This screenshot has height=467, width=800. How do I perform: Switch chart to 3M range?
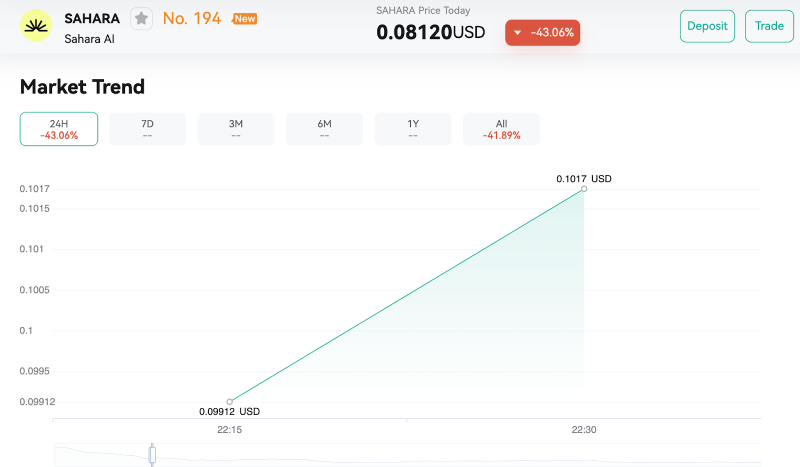tap(236, 129)
